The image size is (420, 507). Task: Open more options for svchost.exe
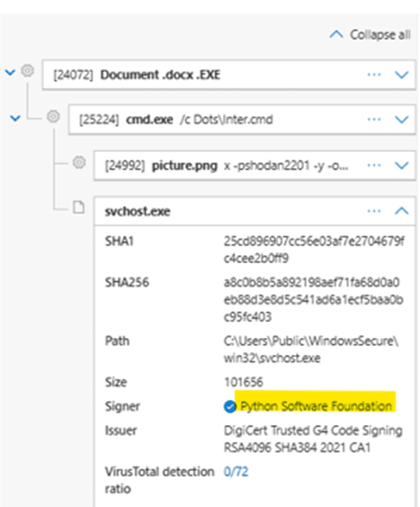[x=374, y=211]
